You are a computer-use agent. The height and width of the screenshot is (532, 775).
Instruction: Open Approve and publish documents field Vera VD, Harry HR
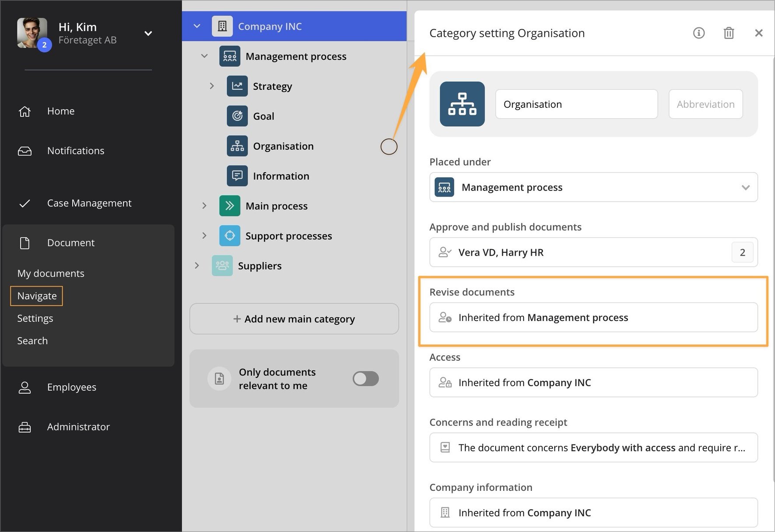[593, 252]
